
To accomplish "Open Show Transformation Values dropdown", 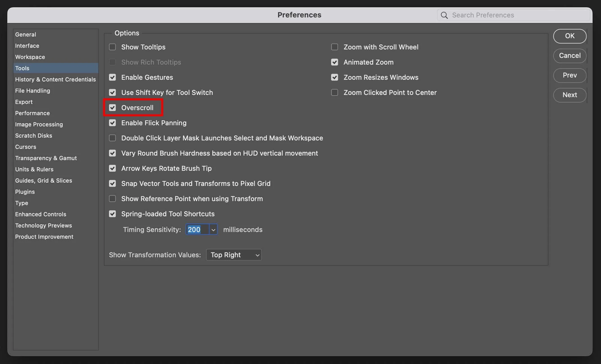I will [x=234, y=255].
